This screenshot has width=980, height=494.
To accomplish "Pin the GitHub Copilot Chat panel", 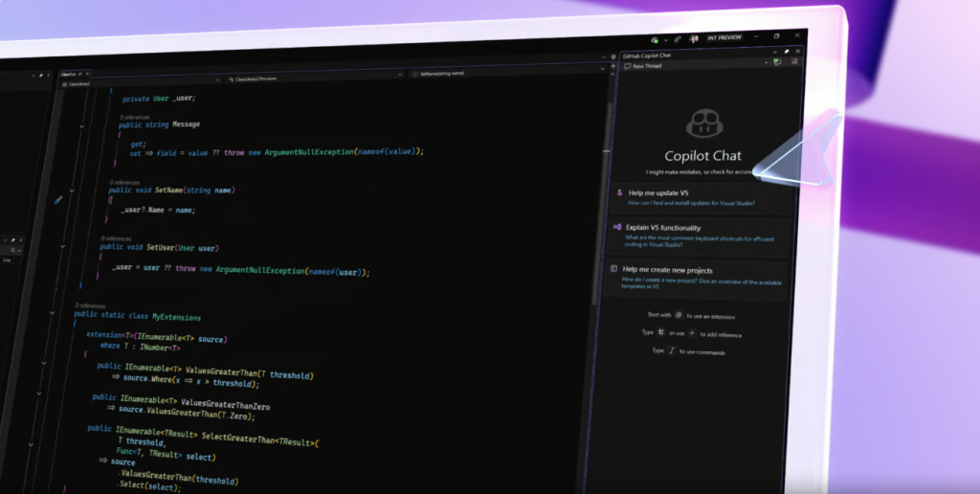I will tap(787, 53).
